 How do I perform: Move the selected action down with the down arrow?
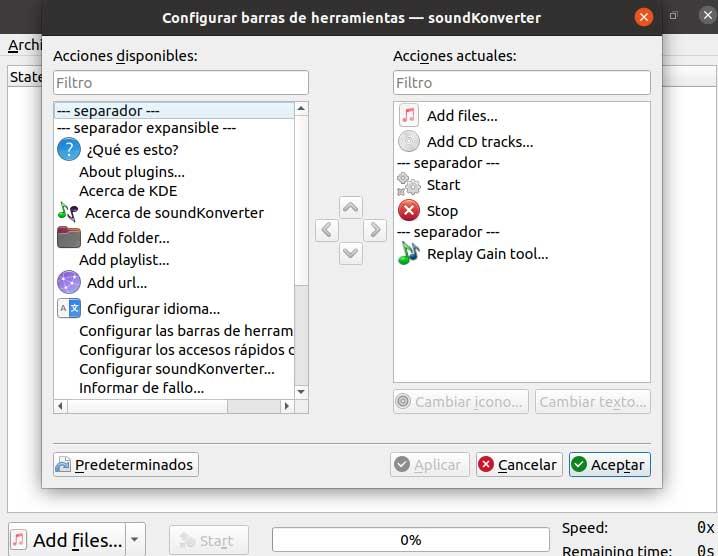[351, 253]
